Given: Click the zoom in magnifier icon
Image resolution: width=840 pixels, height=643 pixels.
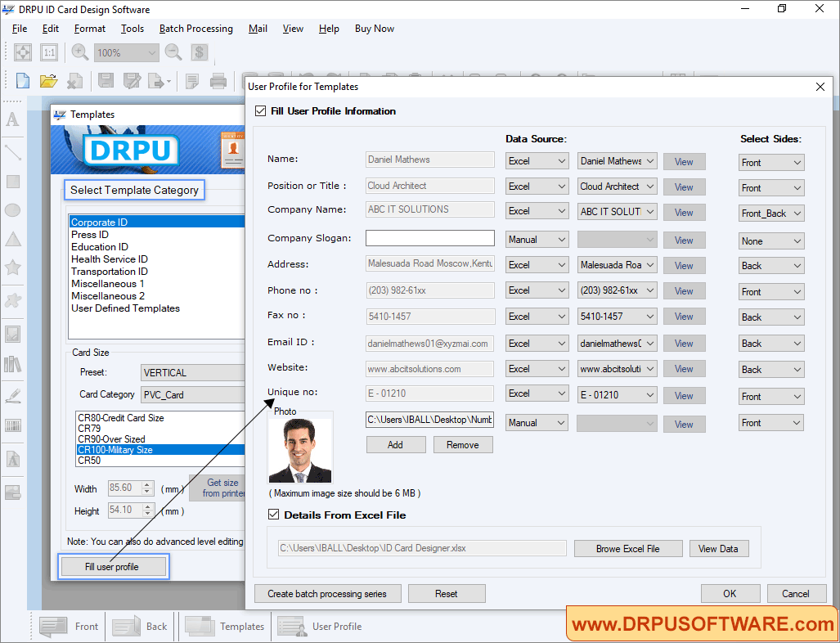Looking at the screenshot, I should pyautogui.click(x=80, y=52).
